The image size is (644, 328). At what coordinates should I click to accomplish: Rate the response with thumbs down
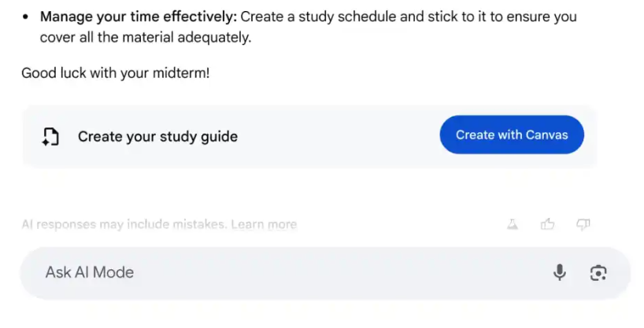[x=583, y=224]
